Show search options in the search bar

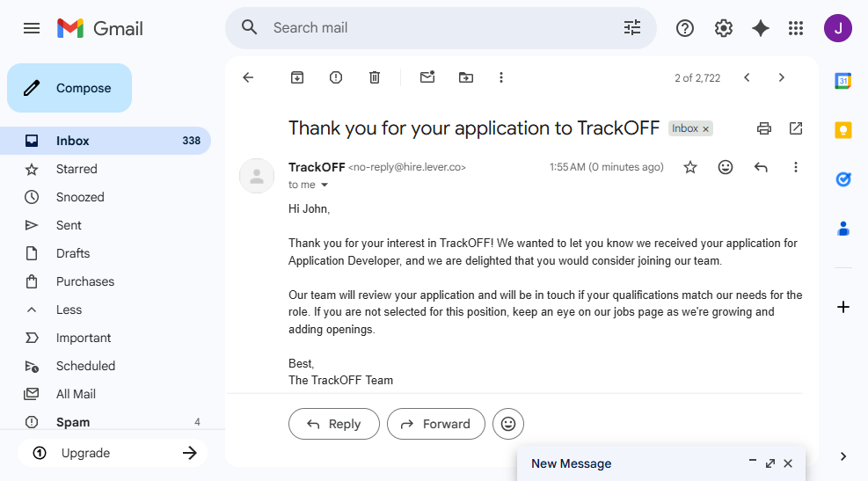(632, 28)
